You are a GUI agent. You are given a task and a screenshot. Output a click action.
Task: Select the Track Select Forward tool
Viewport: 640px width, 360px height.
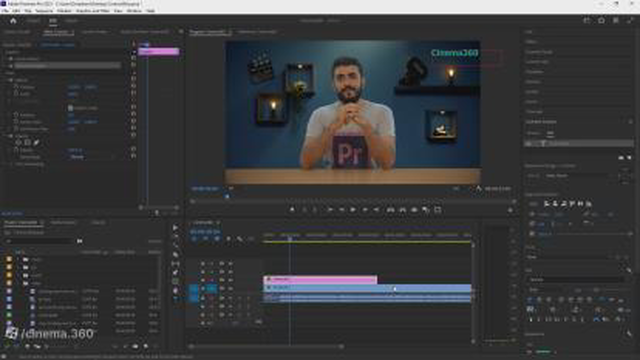175,236
